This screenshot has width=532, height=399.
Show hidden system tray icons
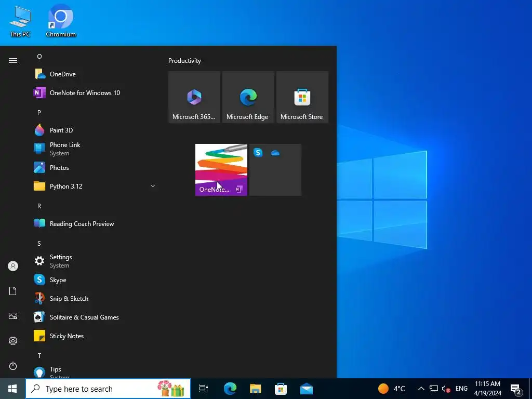tap(421, 389)
